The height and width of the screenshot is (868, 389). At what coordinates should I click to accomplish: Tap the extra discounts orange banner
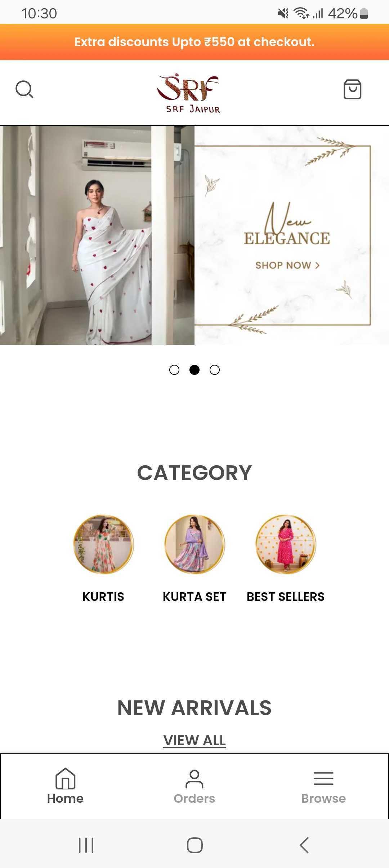coord(194,42)
